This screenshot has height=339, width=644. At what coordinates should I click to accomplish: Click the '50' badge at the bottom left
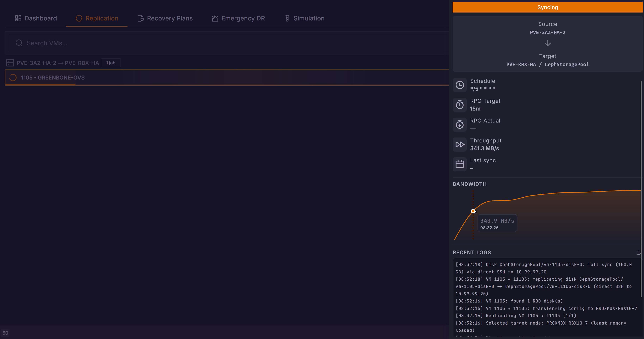(x=5, y=333)
